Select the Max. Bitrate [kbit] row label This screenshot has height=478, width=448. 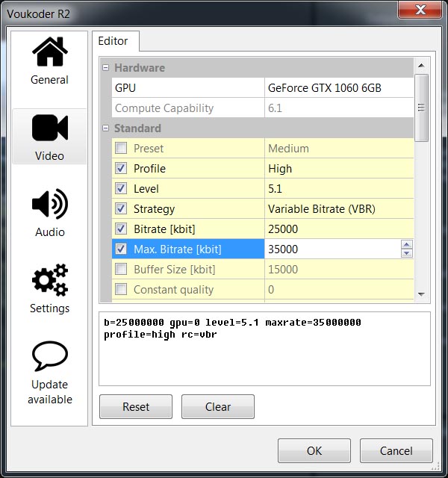[x=178, y=249]
